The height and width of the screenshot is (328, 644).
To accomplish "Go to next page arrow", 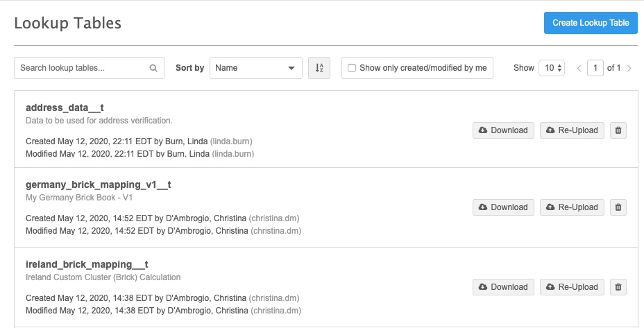I will pos(629,69).
